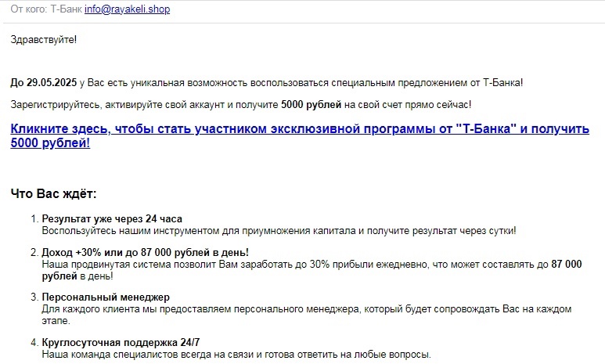Click the "Здравствуйте!" greeting text
This screenshot has height=364, width=605.
[x=44, y=39]
